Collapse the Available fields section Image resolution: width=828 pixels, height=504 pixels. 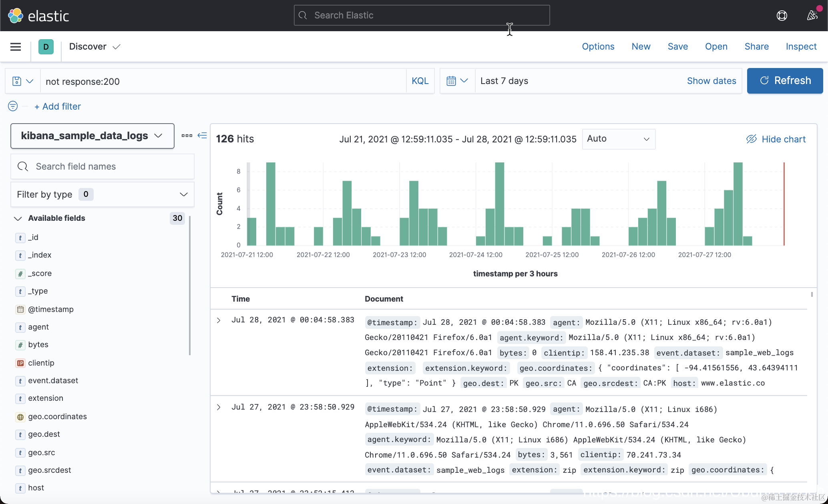(x=18, y=218)
